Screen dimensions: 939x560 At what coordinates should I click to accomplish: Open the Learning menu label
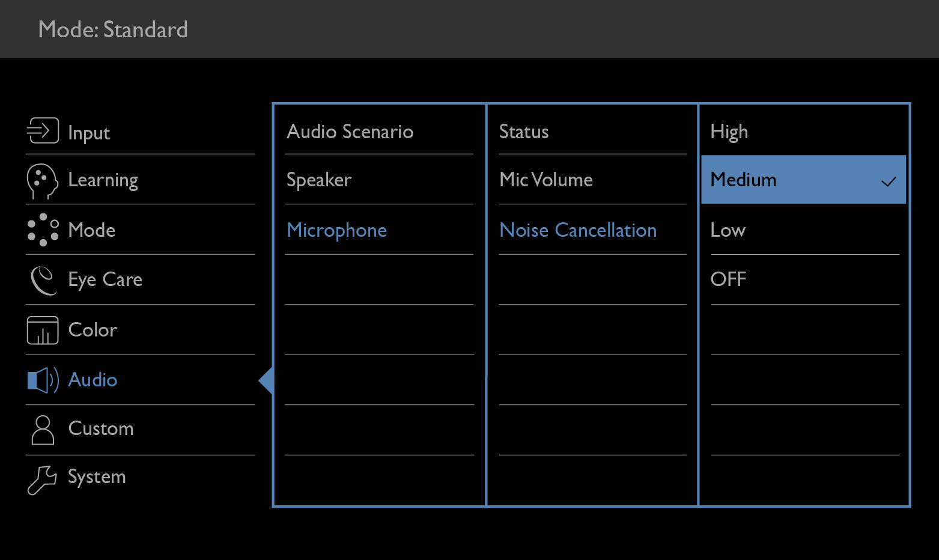point(103,180)
